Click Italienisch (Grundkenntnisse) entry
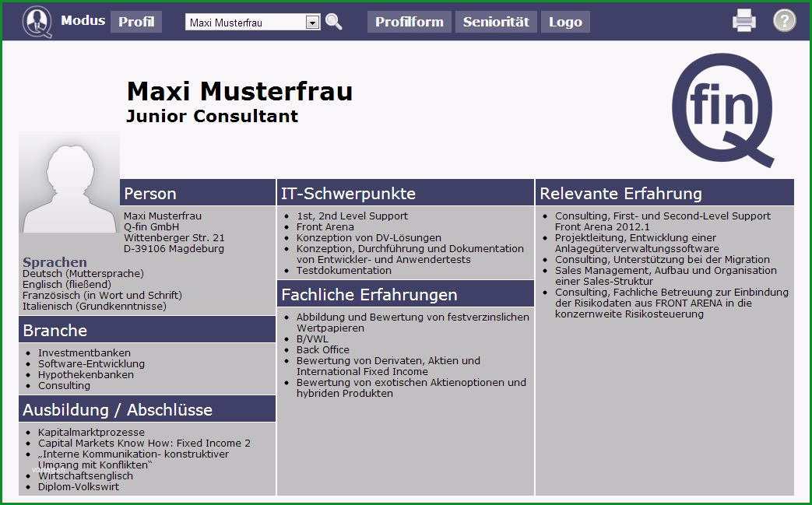The image size is (812, 505). click(94, 306)
